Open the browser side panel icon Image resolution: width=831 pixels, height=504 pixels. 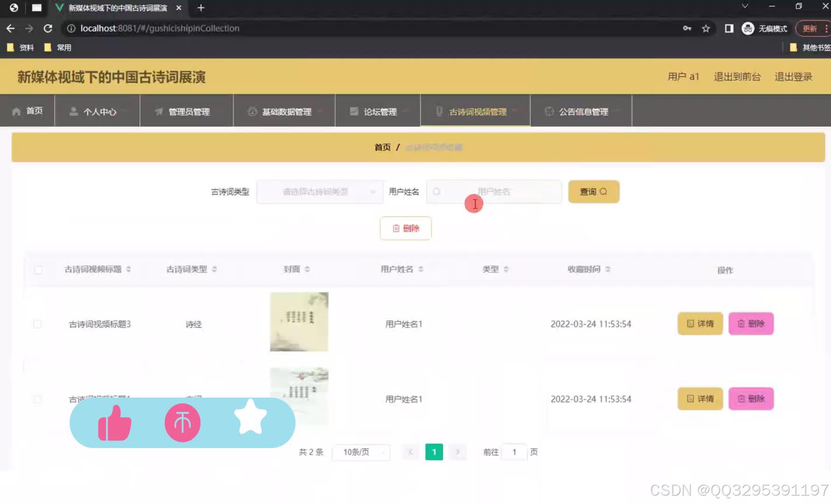pyautogui.click(x=729, y=28)
